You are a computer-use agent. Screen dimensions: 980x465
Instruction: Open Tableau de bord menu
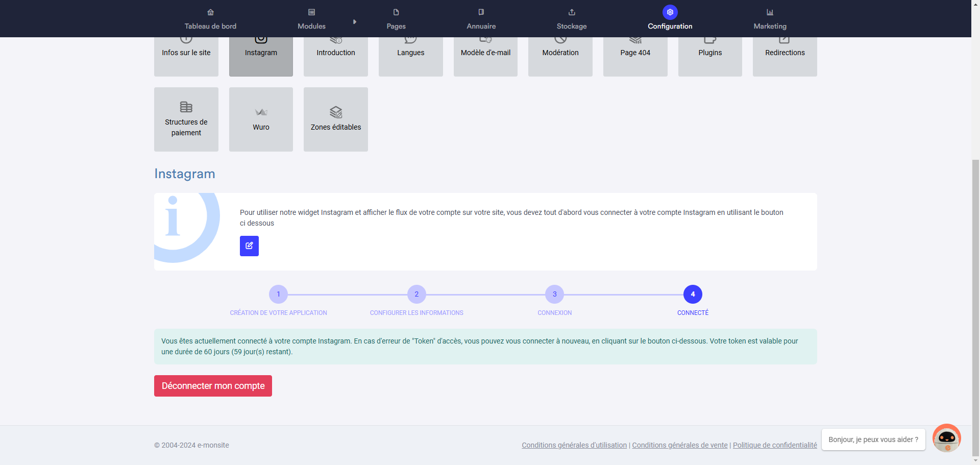click(x=210, y=26)
